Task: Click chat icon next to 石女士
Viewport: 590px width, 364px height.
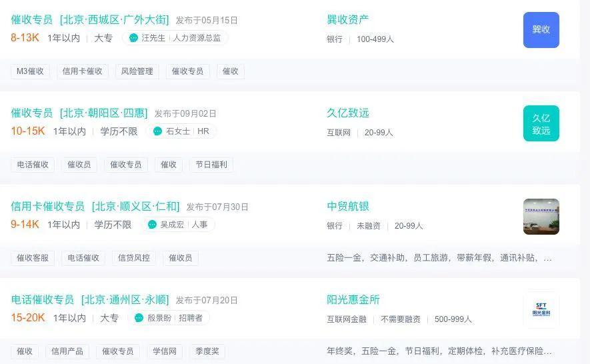Action: coord(157,131)
